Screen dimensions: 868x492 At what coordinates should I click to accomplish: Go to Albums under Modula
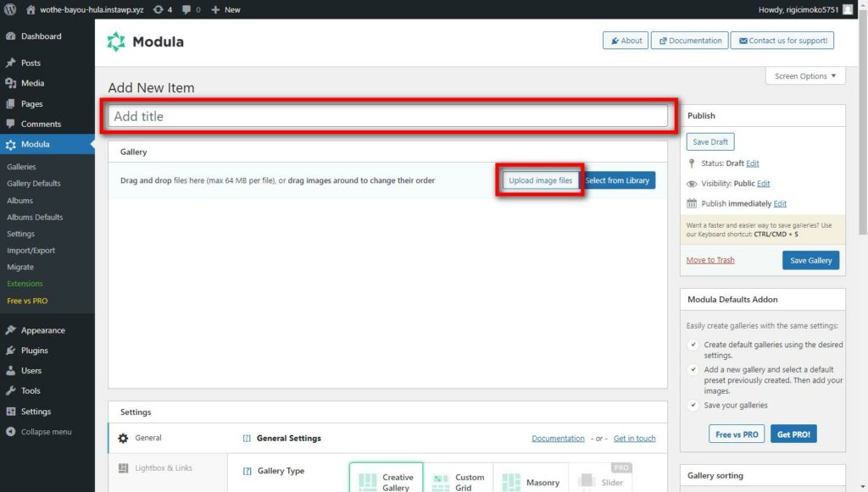click(19, 201)
